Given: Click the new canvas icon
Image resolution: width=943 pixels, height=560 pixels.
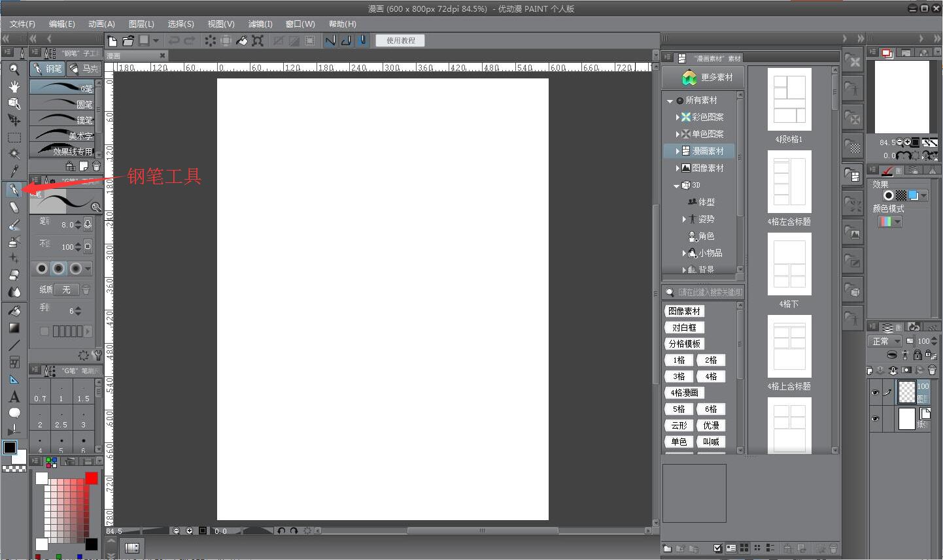Looking at the screenshot, I should click(112, 41).
